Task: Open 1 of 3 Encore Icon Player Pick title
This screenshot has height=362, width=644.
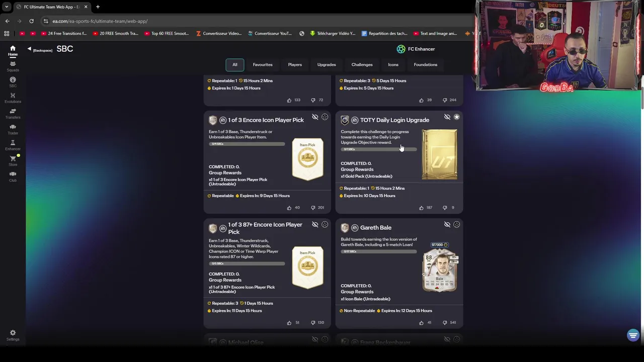Action: coord(266,120)
